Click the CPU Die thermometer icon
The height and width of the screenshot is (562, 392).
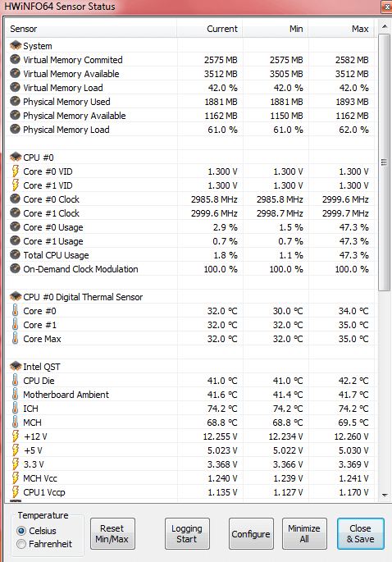click(15, 381)
